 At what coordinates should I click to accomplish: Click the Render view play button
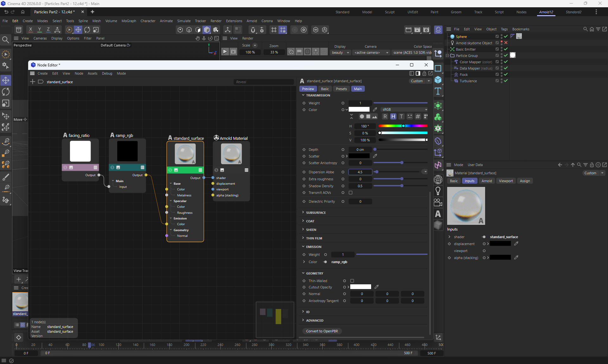[x=225, y=52]
